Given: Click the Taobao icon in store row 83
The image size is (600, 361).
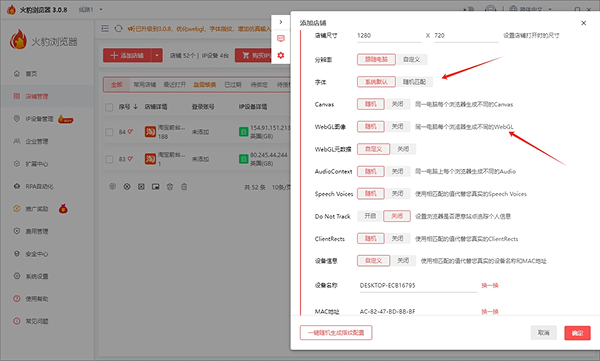Looking at the screenshot, I should 150,158.
